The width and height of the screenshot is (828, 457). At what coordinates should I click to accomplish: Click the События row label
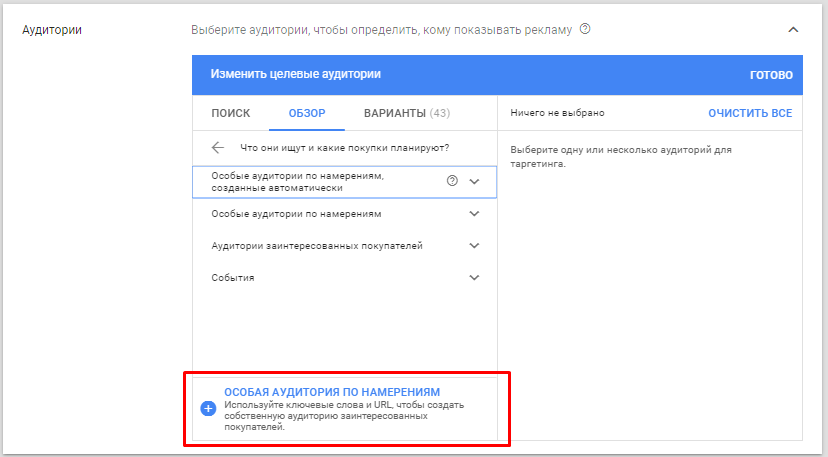pyautogui.click(x=233, y=277)
